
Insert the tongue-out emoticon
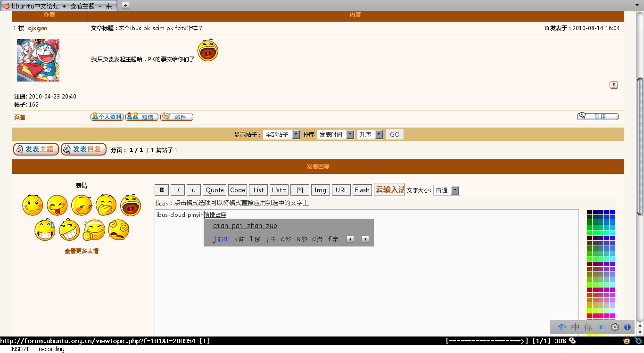[x=57, y=205]
